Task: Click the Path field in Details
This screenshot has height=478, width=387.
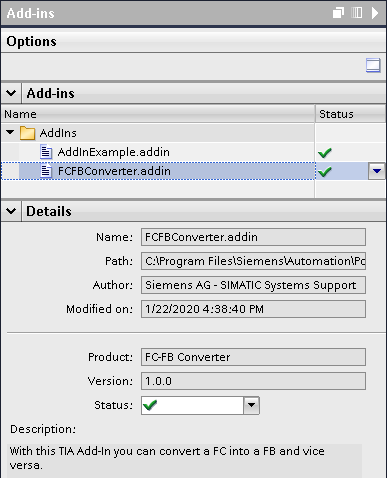Action: [x=253, y=261]
